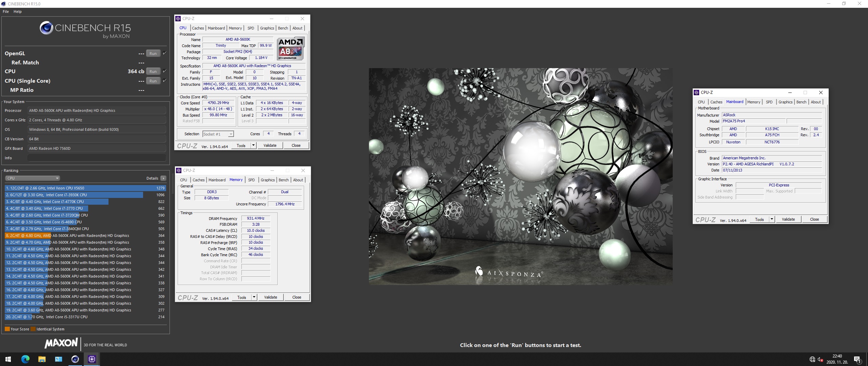Run the CPU Single Core benchmark
Viewport: 868px width, 366px height.
[x=153, y=81]
